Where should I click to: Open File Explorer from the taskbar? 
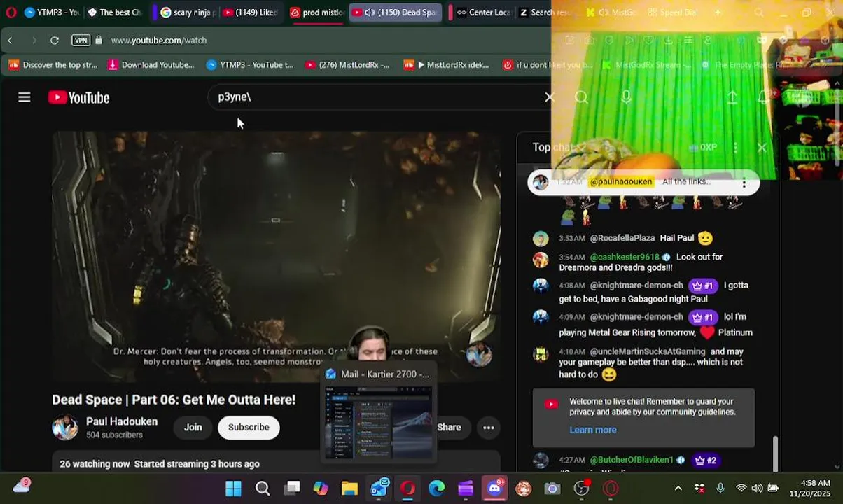pos(349,488)
